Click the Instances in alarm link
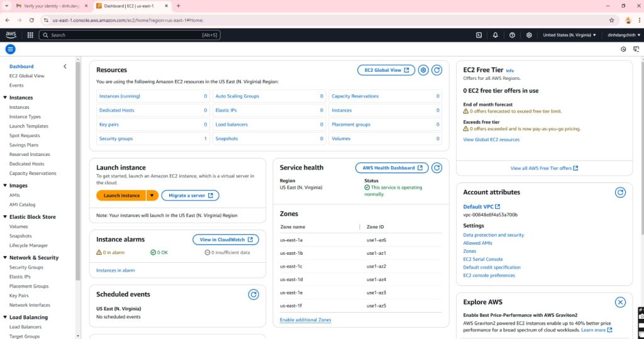The image size is (644, 339). point(116,270)
